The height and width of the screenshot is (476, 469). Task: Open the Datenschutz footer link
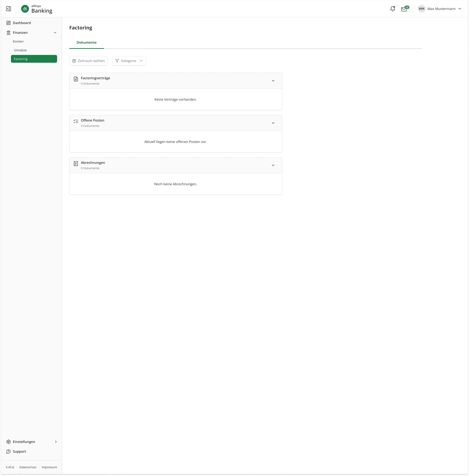click(28, 467)
